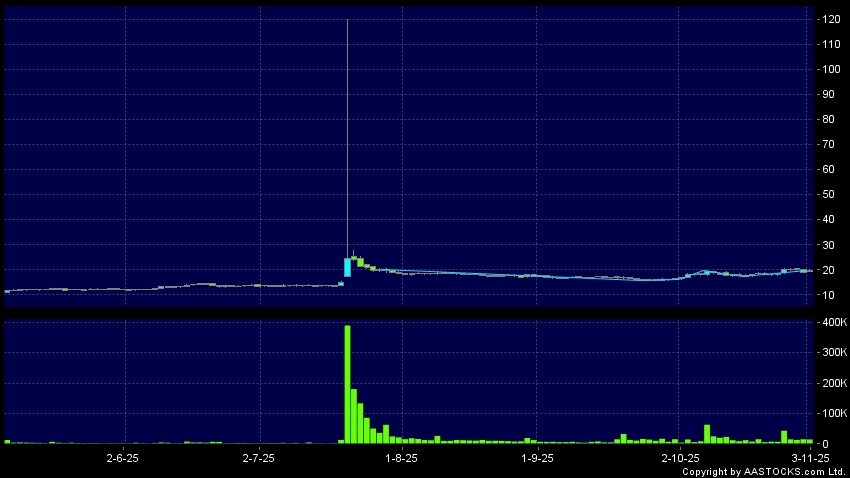Click the Copyright by AASTOCKS.com Ltd. text
This screenshot has height=478, width=850.
[x=765, y=471]
